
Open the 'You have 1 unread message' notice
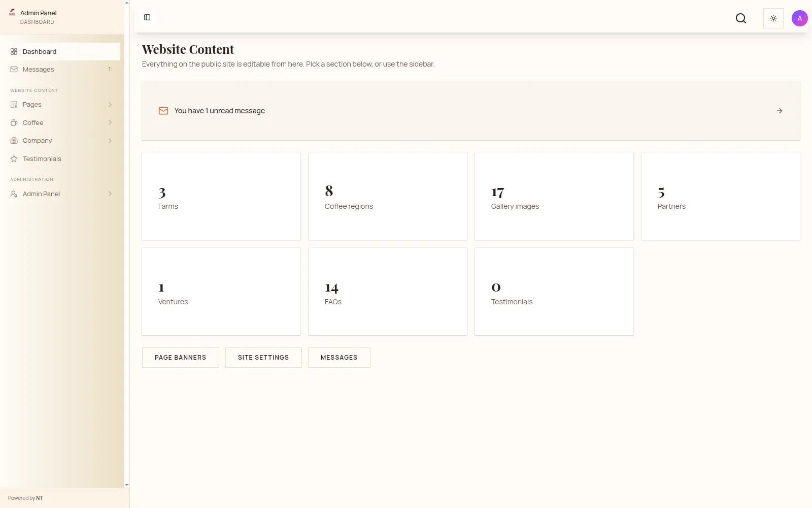pyautogui.click(x=471, y=111)
